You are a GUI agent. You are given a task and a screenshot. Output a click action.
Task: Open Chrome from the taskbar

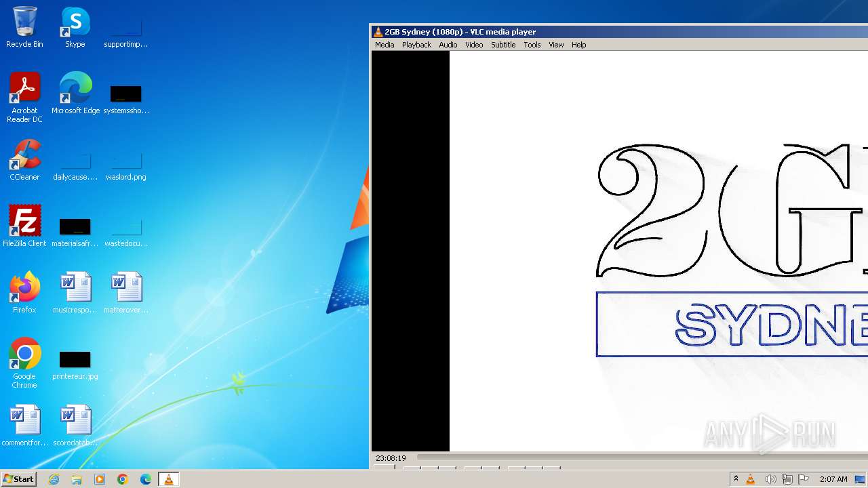[x=123, y=479]
